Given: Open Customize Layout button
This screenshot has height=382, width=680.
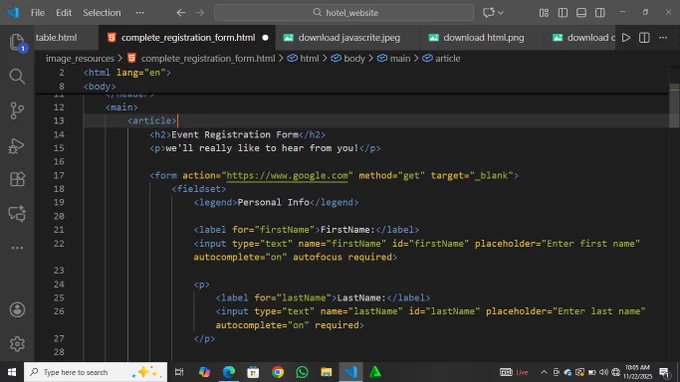Looking at the screenshot, I should (544, 13).
